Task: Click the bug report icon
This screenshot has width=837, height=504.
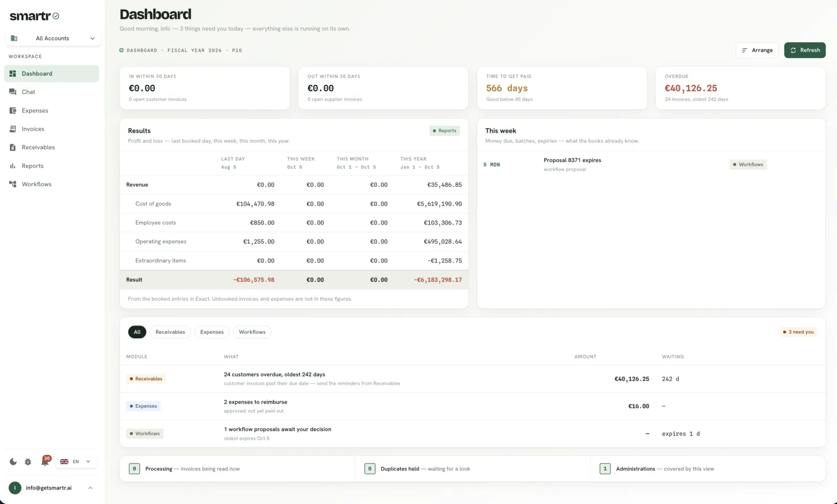Action: click(x=28, y=462)
